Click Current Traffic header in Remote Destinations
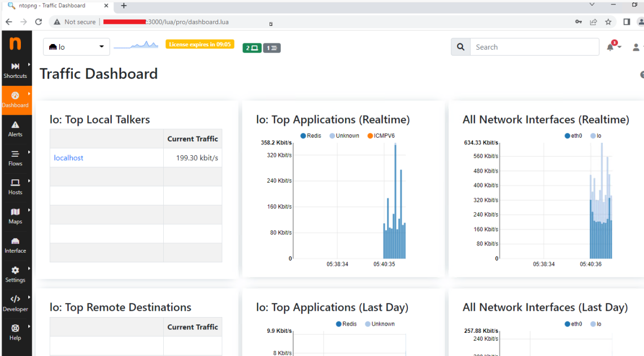 pyautogui.click(x=193, y=327)
